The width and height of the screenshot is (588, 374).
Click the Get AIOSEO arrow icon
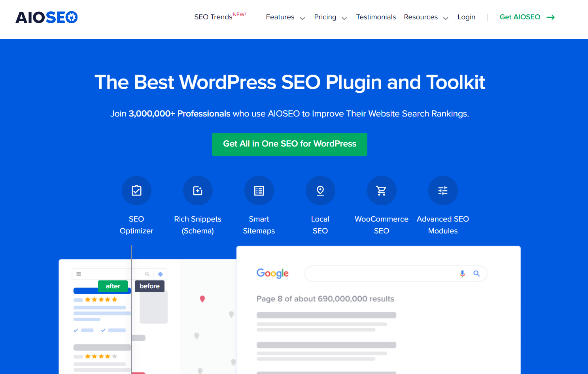550,17
